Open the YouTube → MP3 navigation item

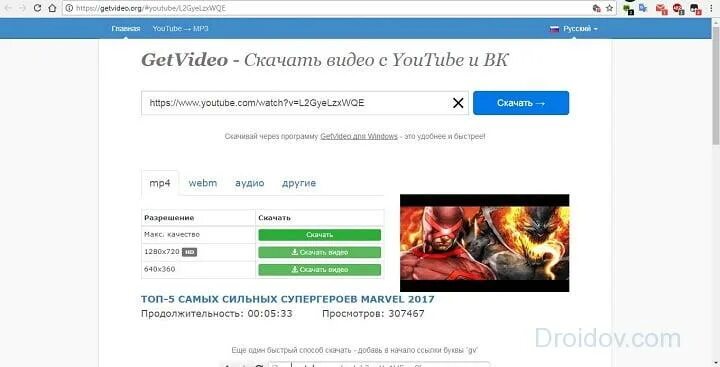tap(180, 28)
